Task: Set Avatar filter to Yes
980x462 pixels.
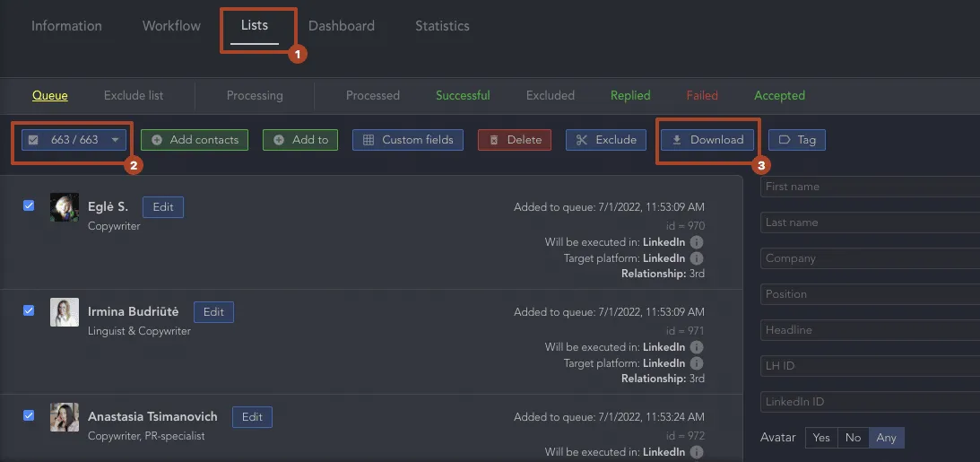Action: (821, 438)
